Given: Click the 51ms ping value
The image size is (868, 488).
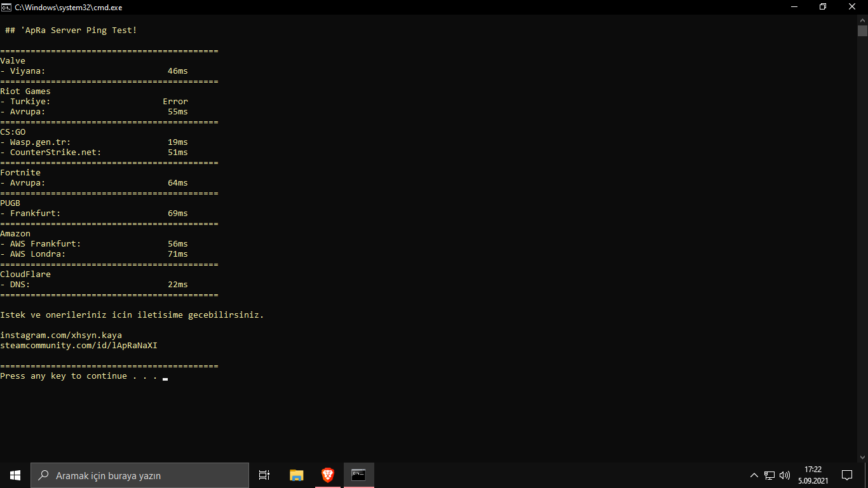Looking at the screenshot, I should click(178, 152).
